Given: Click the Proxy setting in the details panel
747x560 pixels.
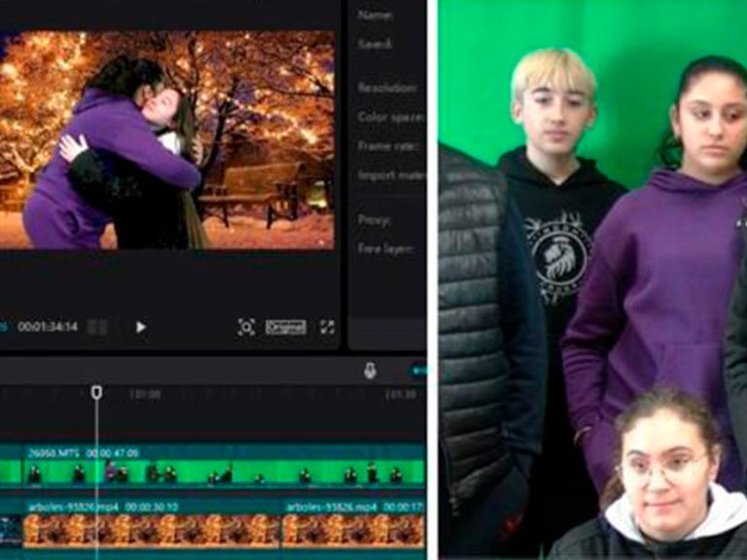Looking at the screenshot, I should click(x=374, y=220).
